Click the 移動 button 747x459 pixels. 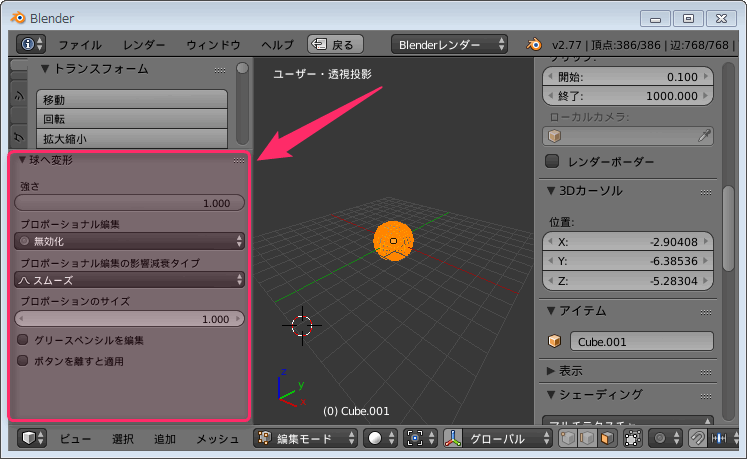click(132, 100)
